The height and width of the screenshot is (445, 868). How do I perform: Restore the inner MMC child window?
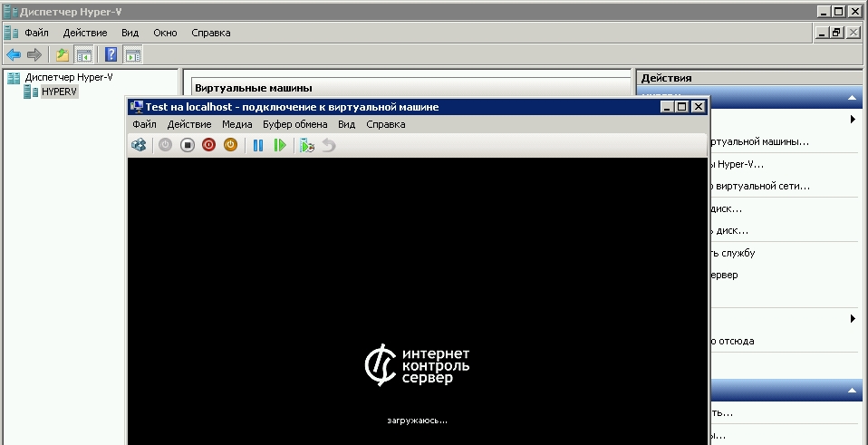tap(836, 33)
